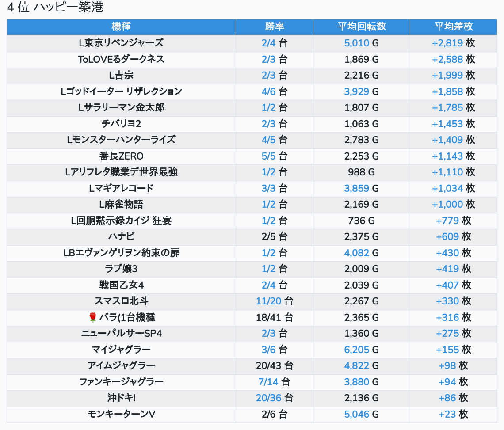Click 5,010 rotation link for L東京リベンジャーズ
This screenshot has height=430, width=504.
(356, 43)
